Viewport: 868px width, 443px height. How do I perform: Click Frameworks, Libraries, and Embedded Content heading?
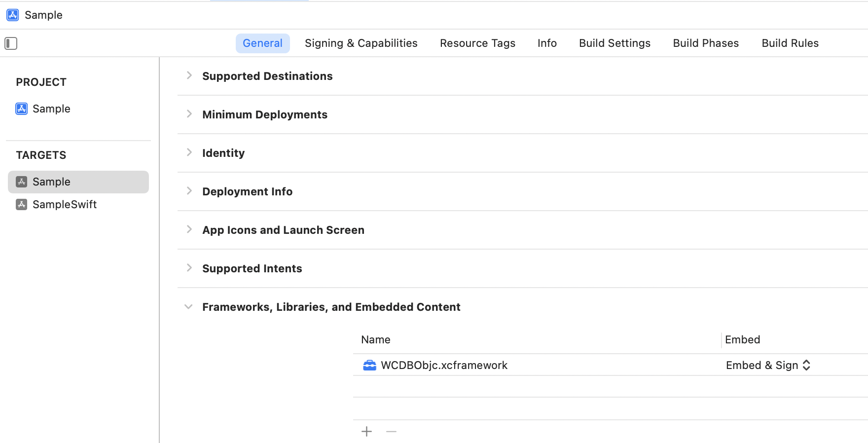(x=331, y=307)
